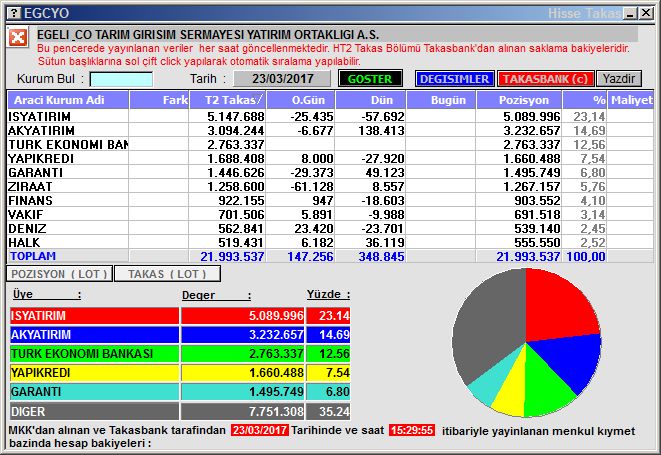Select the red ISYATIRIM legend bar
The image size is (661, 455).
pos(180,315)
